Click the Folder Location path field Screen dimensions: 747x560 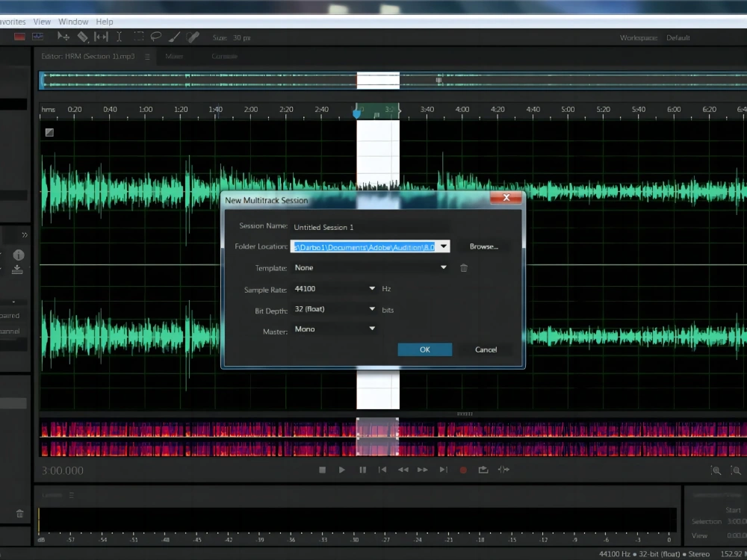(365, 246)
